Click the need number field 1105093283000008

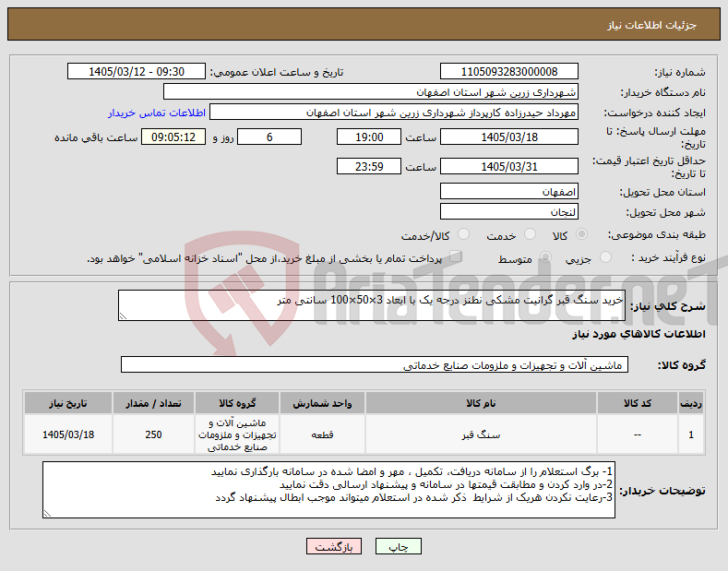click(x=508, y=72)
